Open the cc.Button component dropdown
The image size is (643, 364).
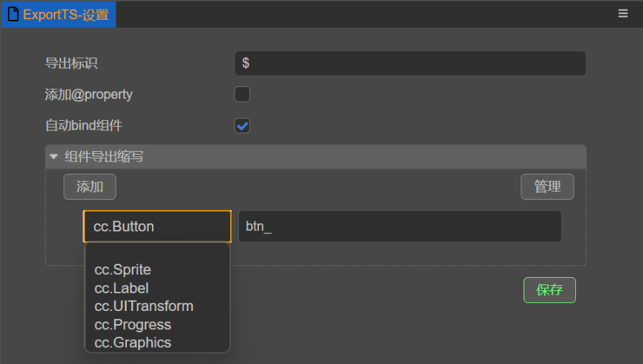(157, 226)
